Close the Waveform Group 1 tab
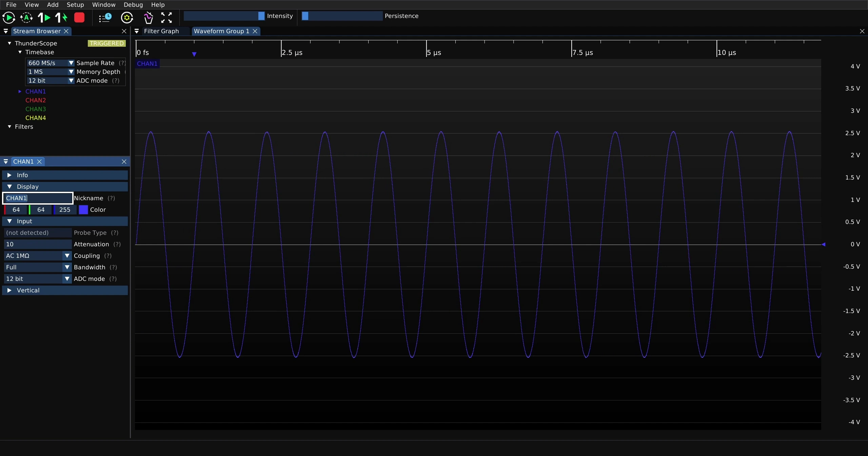This screenshot has width=868, height=456. [255, 31]
